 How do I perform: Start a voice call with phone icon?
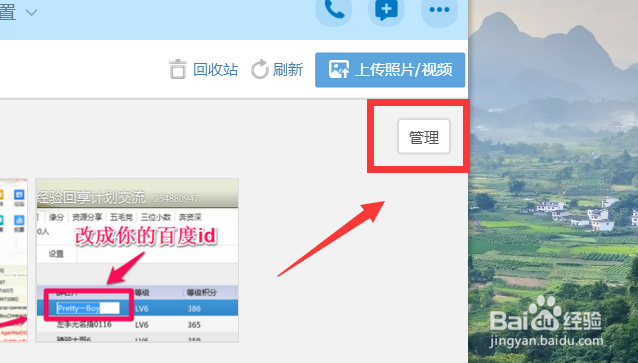pyautogui.click(x=334, y=10)
